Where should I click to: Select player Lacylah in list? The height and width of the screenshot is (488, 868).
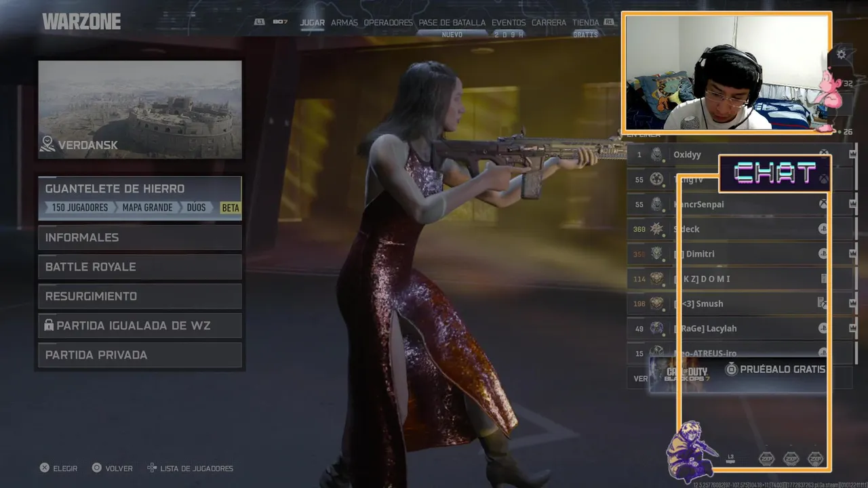point(741,328)
